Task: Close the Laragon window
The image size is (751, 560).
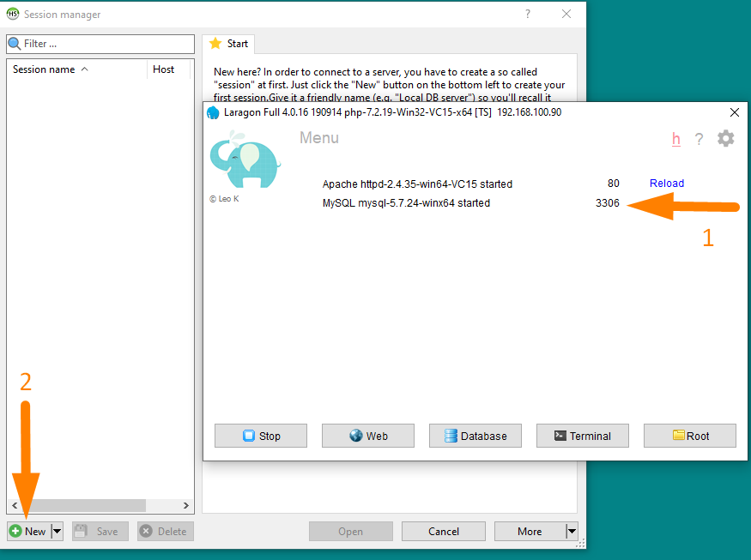Action: click(734, 112)
